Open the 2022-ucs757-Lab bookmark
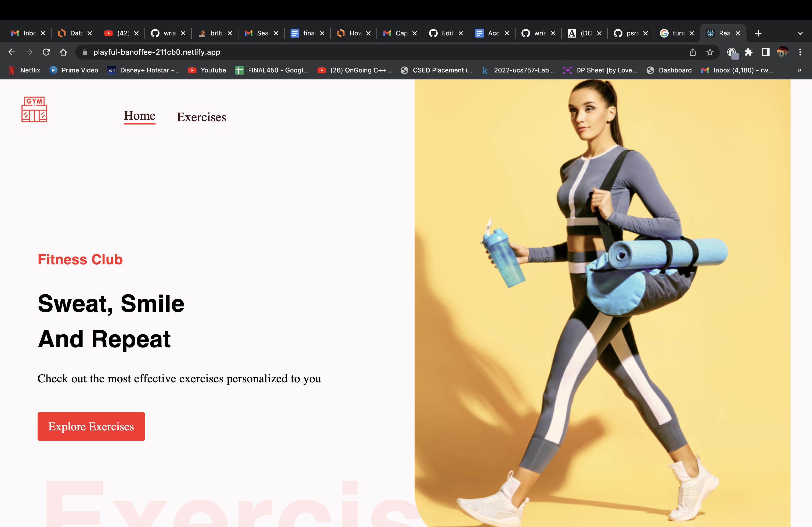The image size is (812, 527). click(519, 70)
